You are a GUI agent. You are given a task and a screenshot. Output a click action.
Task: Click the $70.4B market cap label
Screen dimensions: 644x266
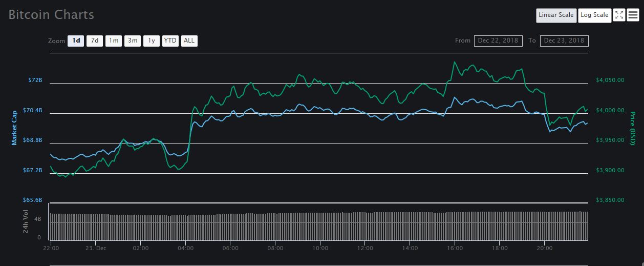point(33,110)
